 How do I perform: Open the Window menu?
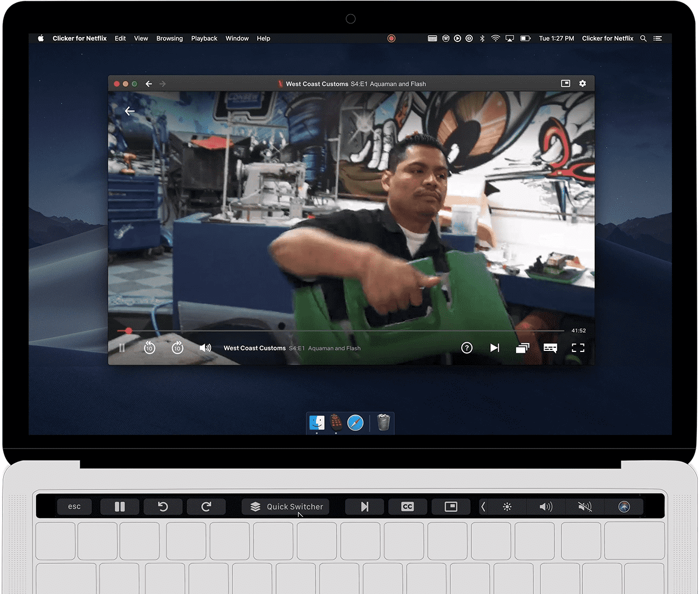click(x=237, y=38)
